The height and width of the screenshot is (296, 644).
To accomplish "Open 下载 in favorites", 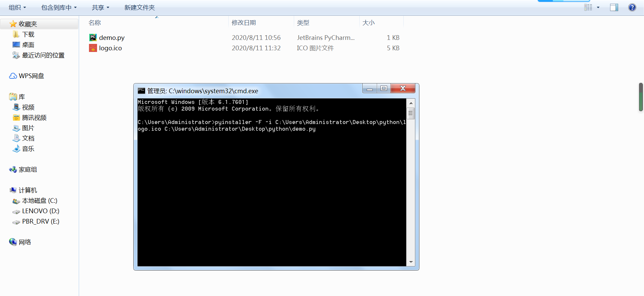I will pyautogui.click(x=28, y=35).
